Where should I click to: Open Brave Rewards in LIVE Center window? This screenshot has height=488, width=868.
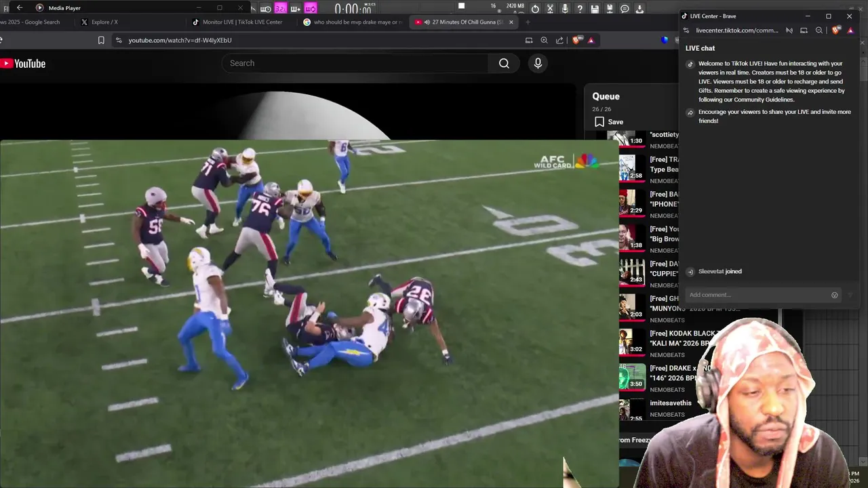(850, 30)
